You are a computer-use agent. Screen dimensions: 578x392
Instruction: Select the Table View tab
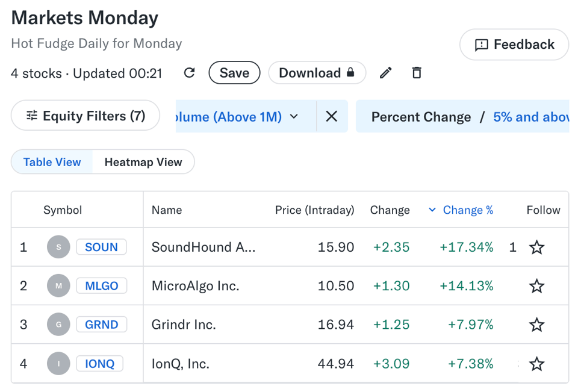[x=52, y=161]
